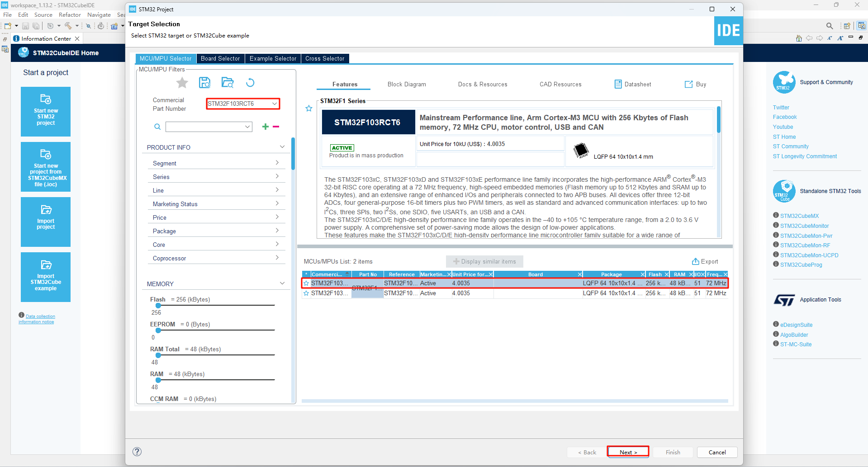Save the current MCU filter search
The height and width of the screenshot is (467, 868).
pyautogui.click(x=205, y=82)
